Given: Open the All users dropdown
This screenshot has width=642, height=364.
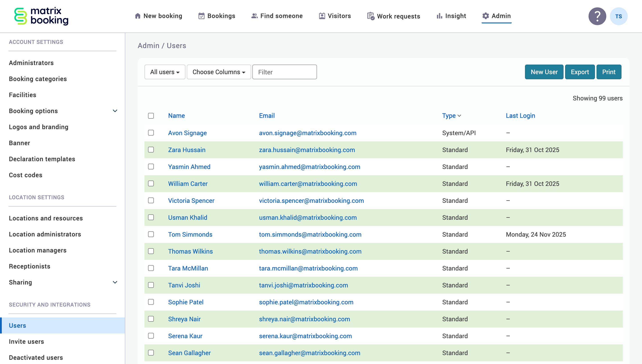Looking at the screenshot, I should (x=165, y=72).
